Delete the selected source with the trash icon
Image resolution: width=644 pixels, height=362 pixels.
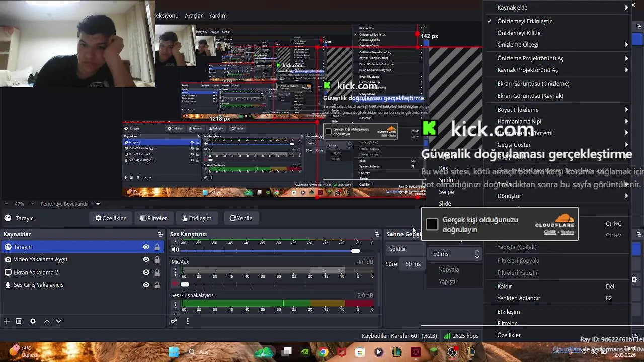coord(19,321)
